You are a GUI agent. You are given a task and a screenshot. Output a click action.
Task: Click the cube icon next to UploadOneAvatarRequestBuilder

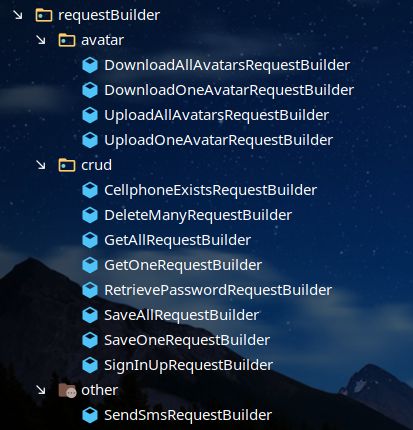(90, 140)
